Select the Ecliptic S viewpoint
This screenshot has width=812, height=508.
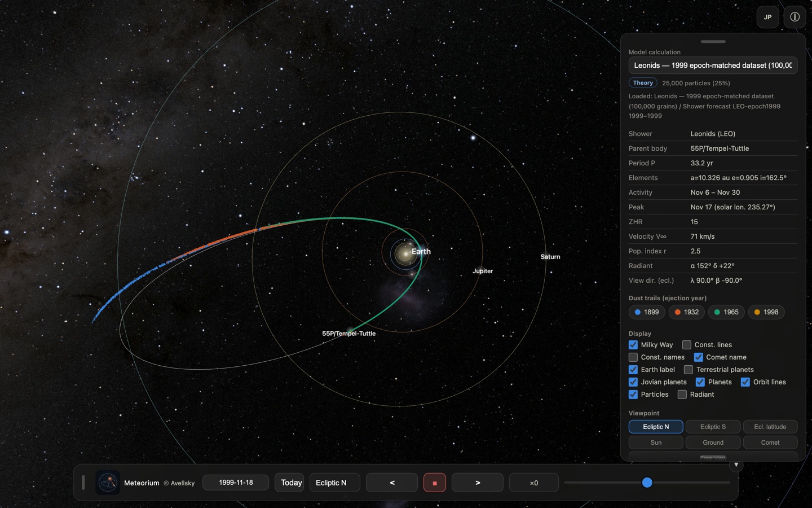point(713,427)
